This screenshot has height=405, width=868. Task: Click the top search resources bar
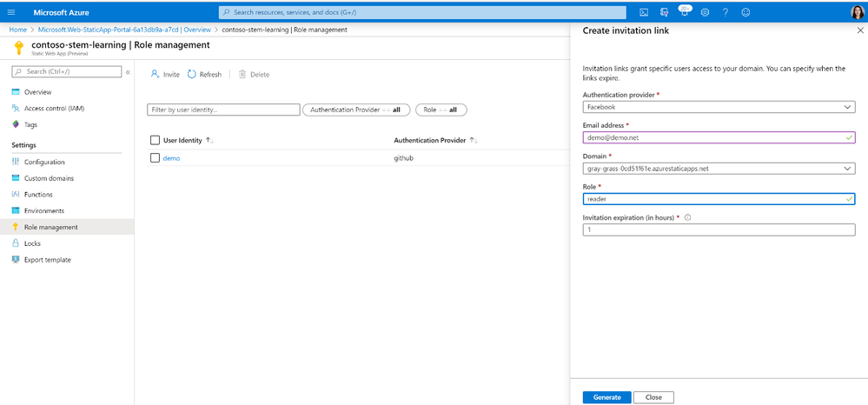(422, 12)
